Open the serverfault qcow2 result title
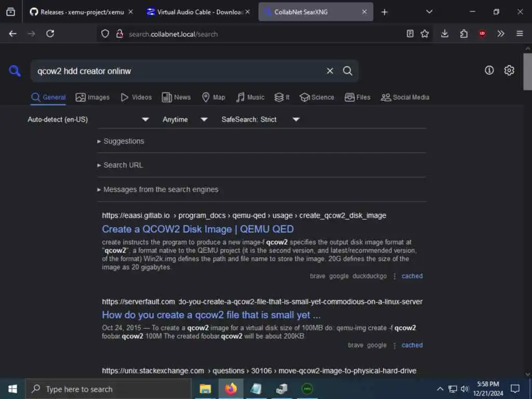 tap(211, 315)
